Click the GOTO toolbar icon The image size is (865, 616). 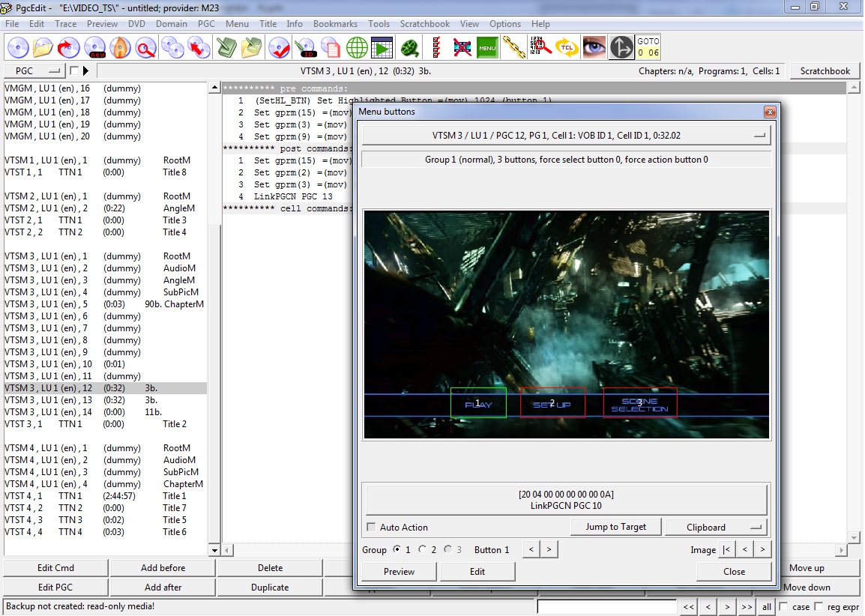coord(648,47)
